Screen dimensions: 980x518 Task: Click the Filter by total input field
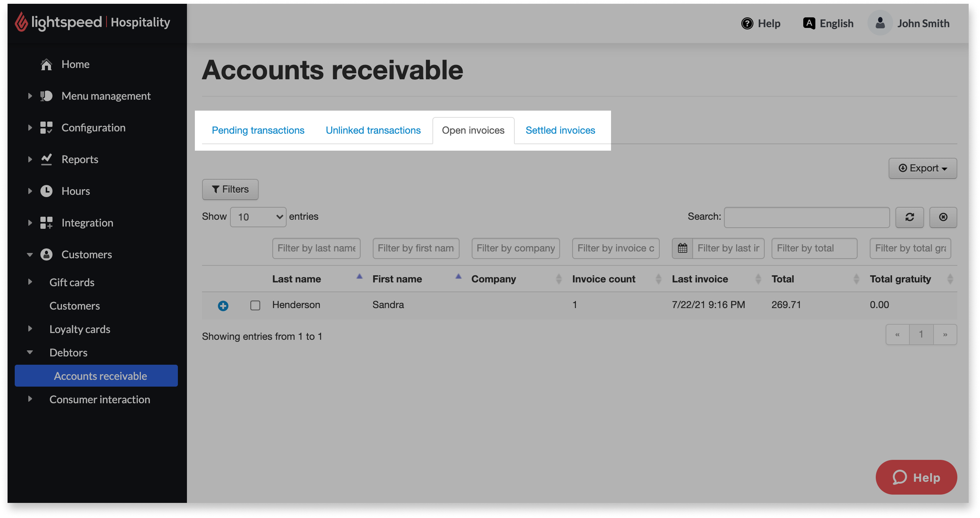pyautogui.click(x=813, y=247)
